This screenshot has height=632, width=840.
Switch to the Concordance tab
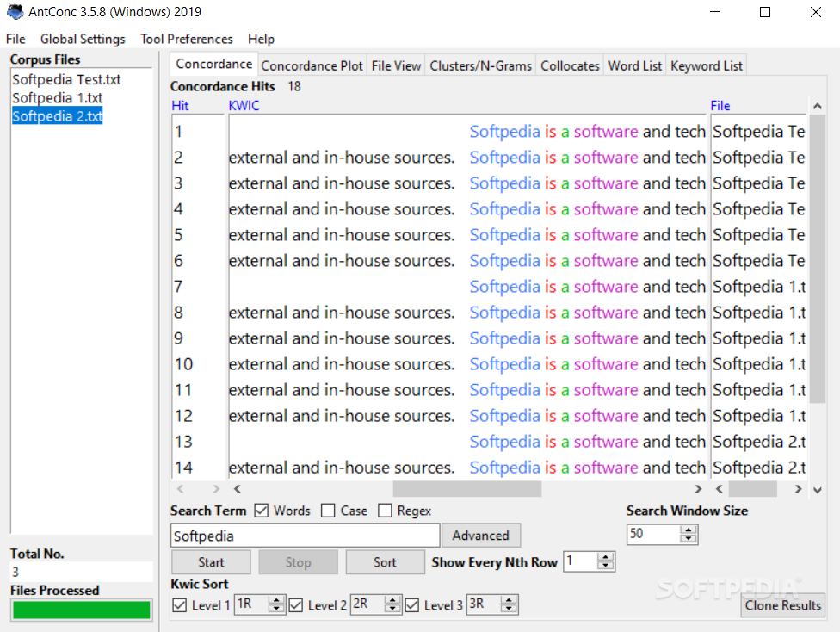click(x=213, y=64)
